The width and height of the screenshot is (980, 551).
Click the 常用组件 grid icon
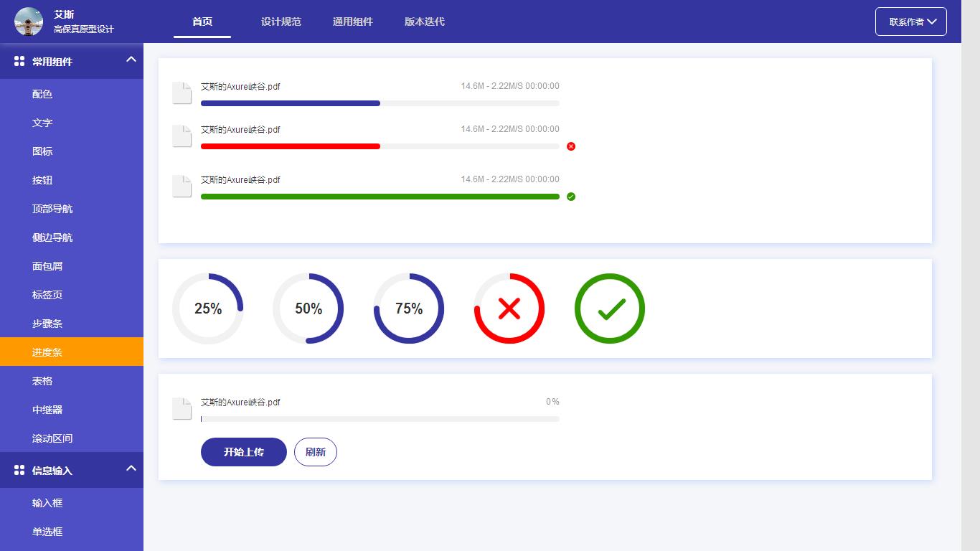coord(19,62)
